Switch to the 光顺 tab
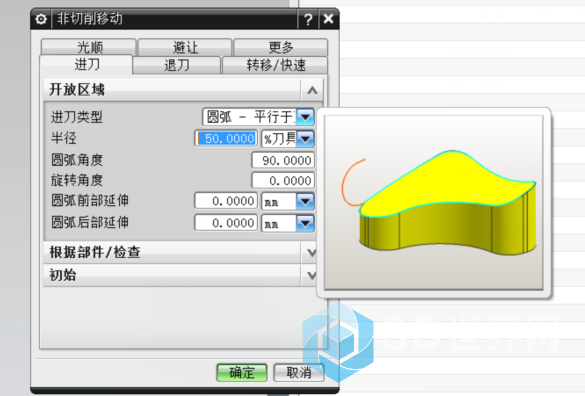The height and width of the screenshot is (396, 585). [89, 47]
